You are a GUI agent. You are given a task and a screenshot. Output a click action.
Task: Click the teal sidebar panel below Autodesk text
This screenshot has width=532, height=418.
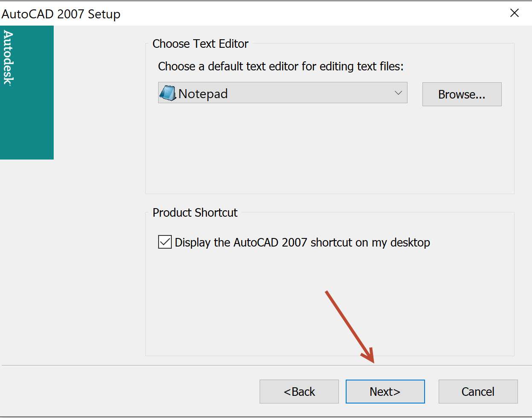point(27,128)
